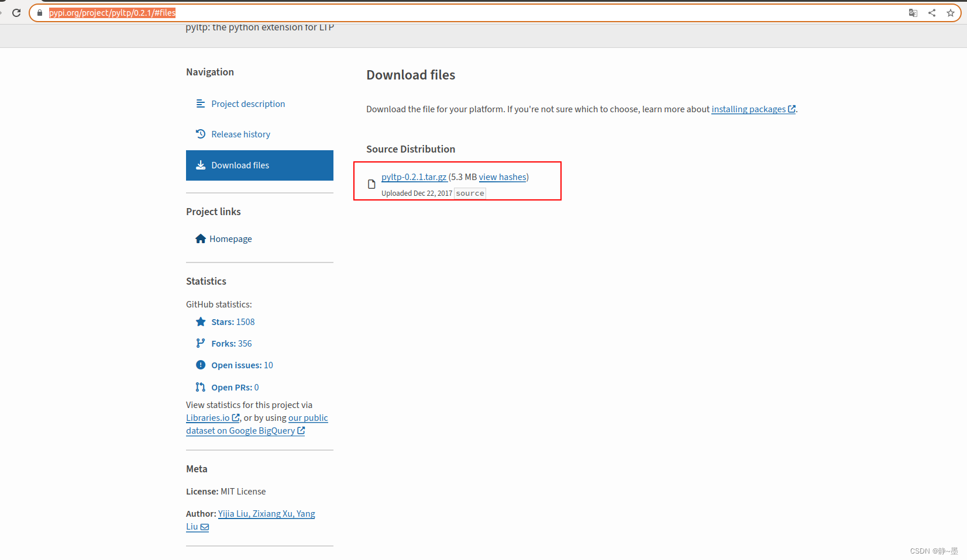The width and height of the screenshot is (967, 560).
Task: Click the fork icon beside Forks
Action: pos(201,343)
